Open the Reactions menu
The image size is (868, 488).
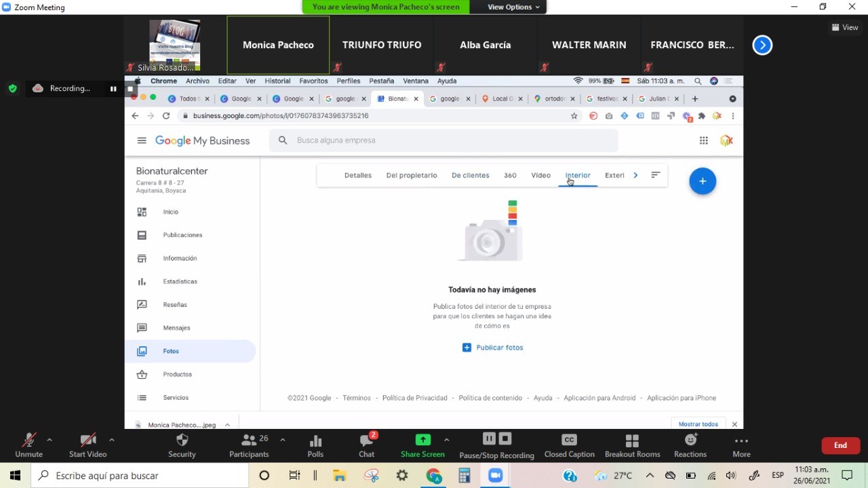[x=690, y=440]
